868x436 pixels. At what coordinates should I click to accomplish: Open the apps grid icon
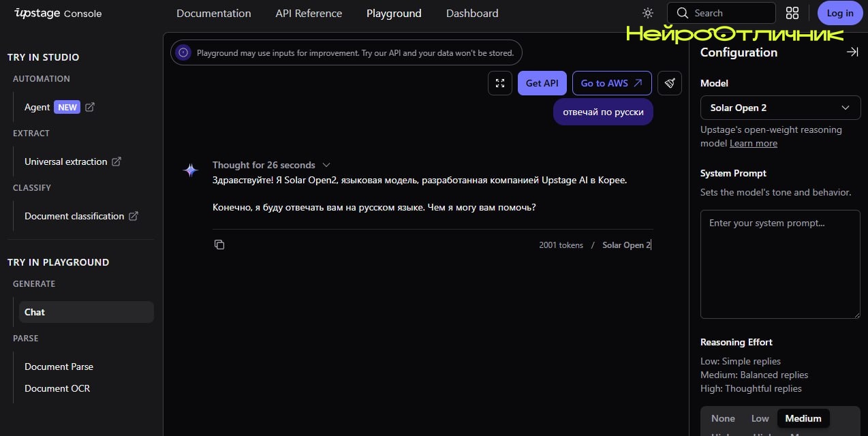pyautogui.click(x=792, y=13)
